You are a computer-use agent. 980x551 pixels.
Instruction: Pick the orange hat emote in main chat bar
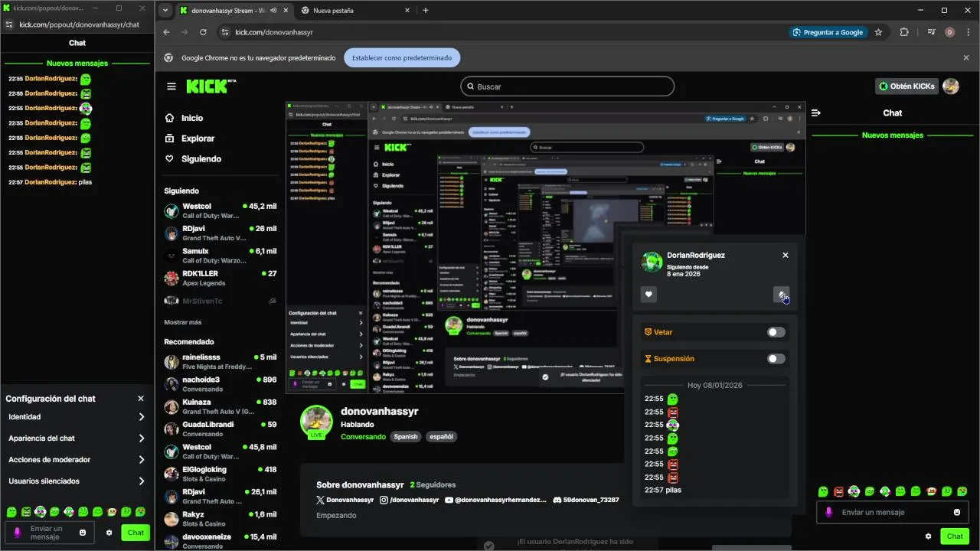click(x=931, y=491)
